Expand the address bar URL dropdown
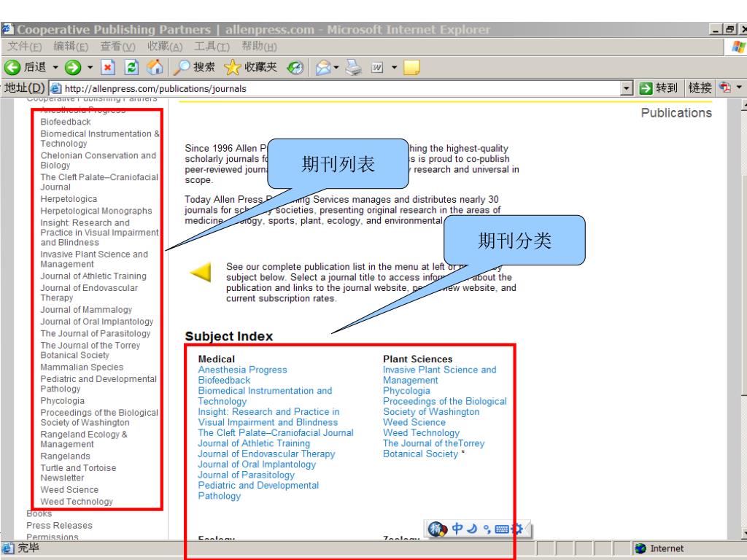This screenshot has height=560, width=747. point(627,88)
